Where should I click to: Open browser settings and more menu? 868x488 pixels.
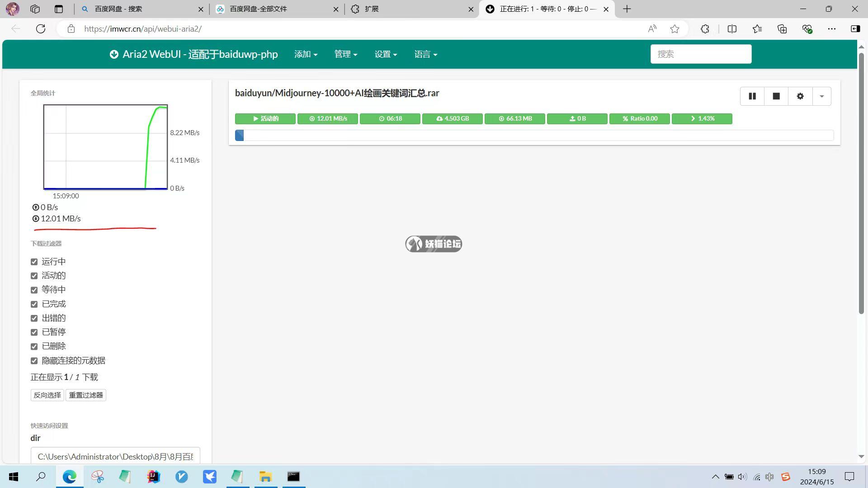(832, 29)
